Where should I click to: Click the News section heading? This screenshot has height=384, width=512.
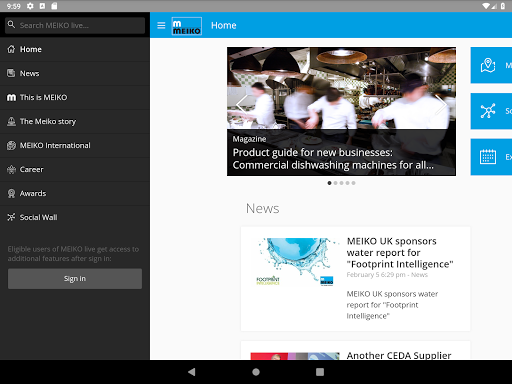coord(263,208)
